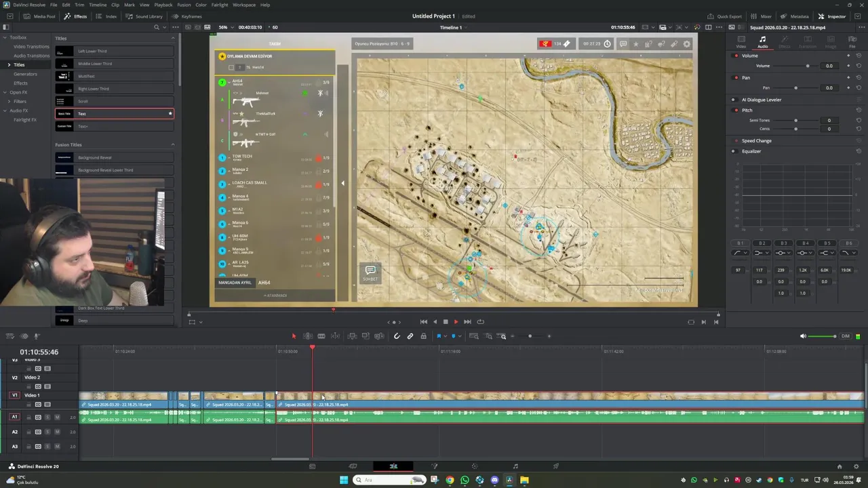Collapse the Audio FX tree section
868x488 pixels.
click(x=4, y=110)
